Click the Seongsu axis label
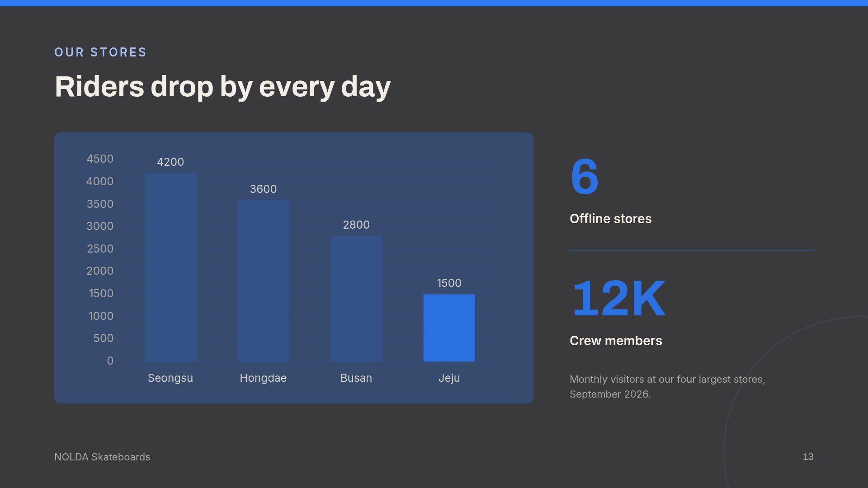 170,378
